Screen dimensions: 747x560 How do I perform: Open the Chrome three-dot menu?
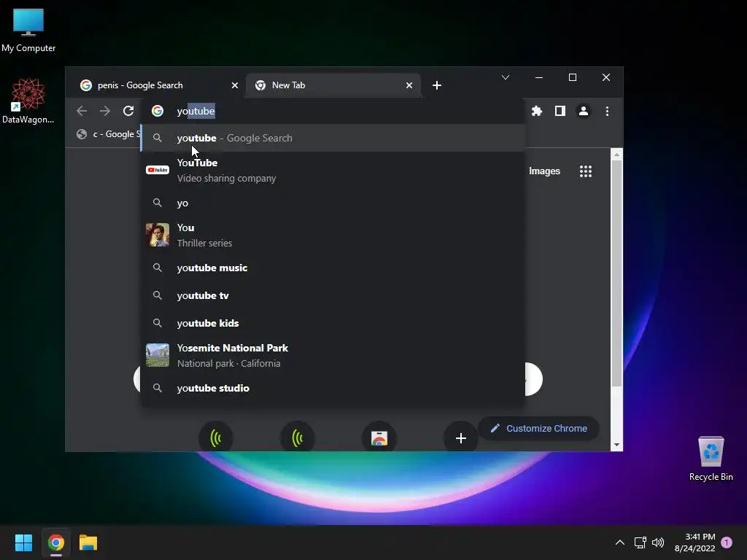pyautogui.click(x=607, y=111)
